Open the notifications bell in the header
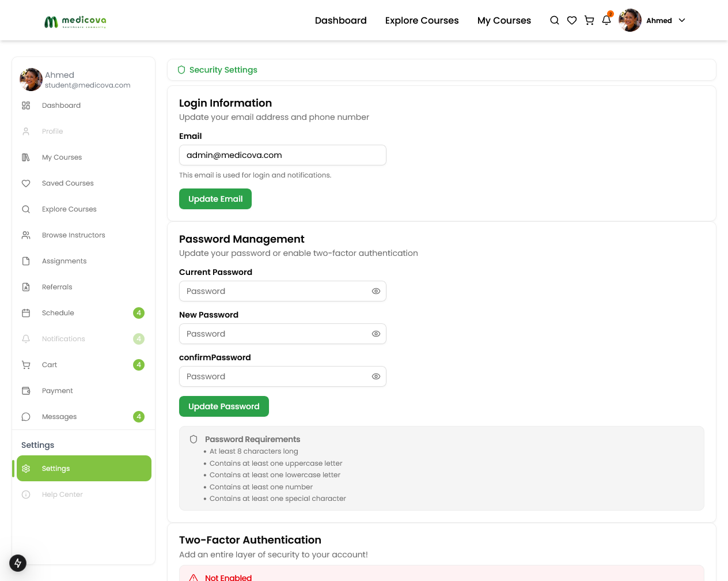 click(x=606, y=20)
